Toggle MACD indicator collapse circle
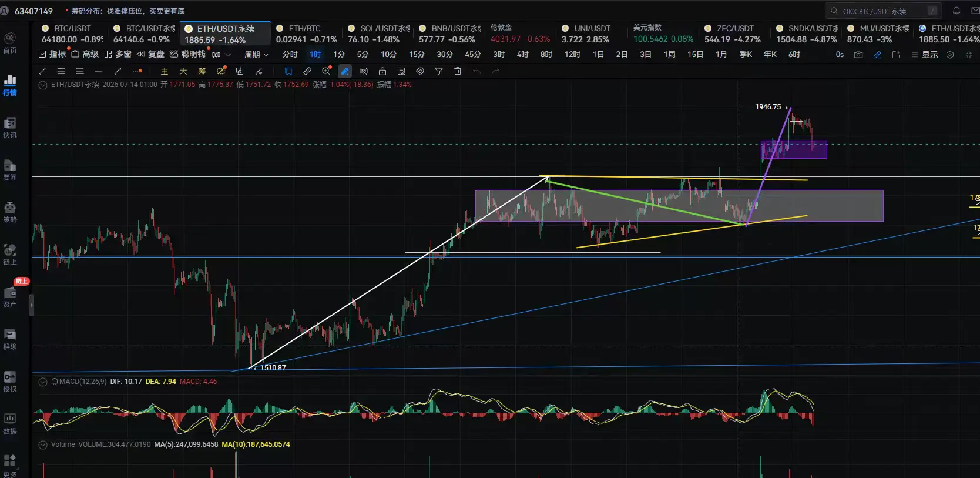 point(43,382)
